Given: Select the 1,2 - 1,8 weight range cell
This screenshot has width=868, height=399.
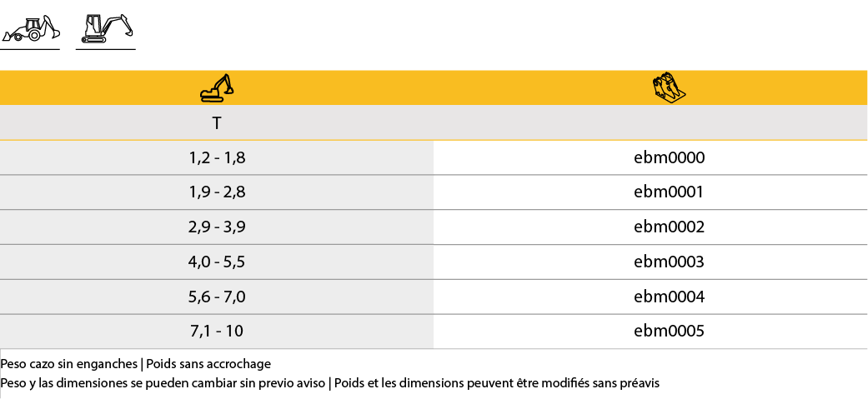Looking at the screenshot, I should pyautogui.click(x=217, y=157).
